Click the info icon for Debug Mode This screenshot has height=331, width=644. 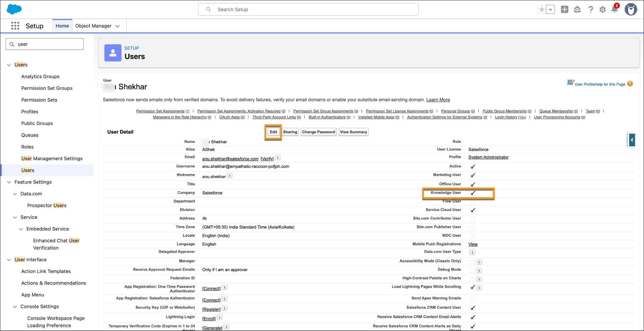(479, 270)
